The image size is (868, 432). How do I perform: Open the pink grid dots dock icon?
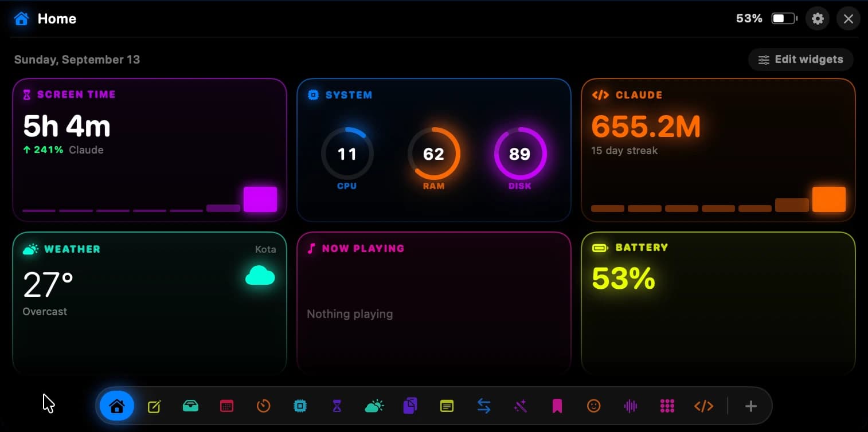click(667, 406)
